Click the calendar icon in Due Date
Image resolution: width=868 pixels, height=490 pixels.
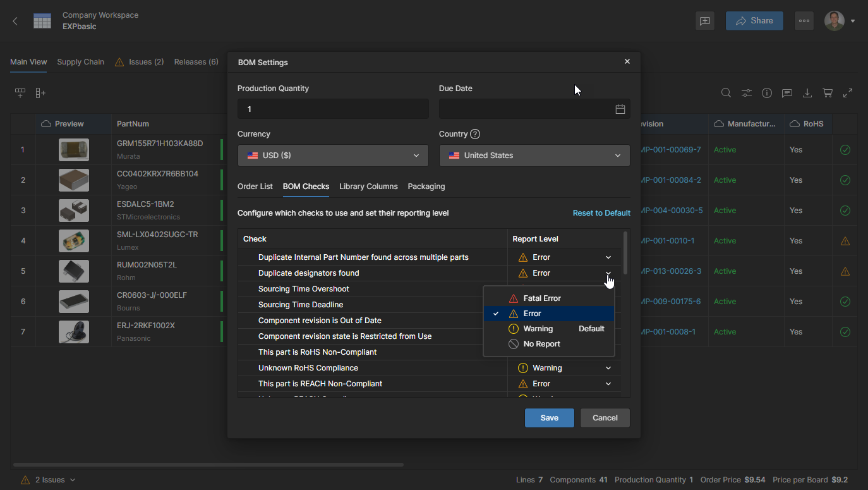click(620, 109)
